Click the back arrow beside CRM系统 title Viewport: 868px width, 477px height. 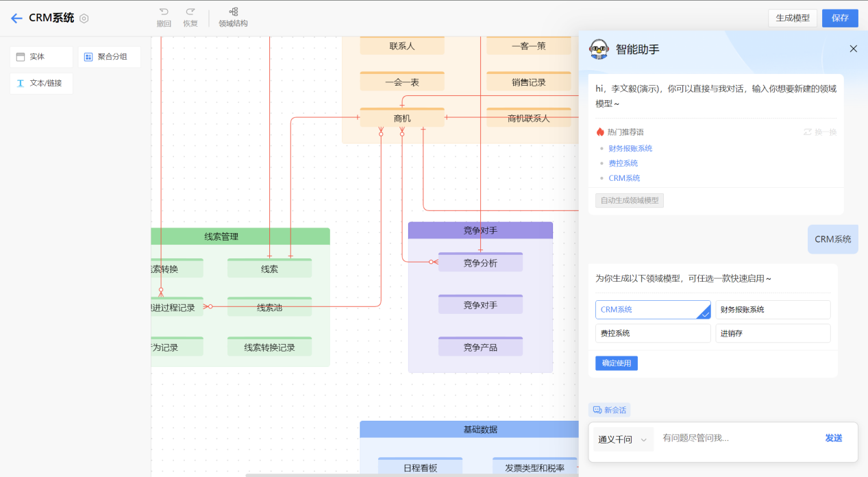pyautogui.click(x=16, y=18)
